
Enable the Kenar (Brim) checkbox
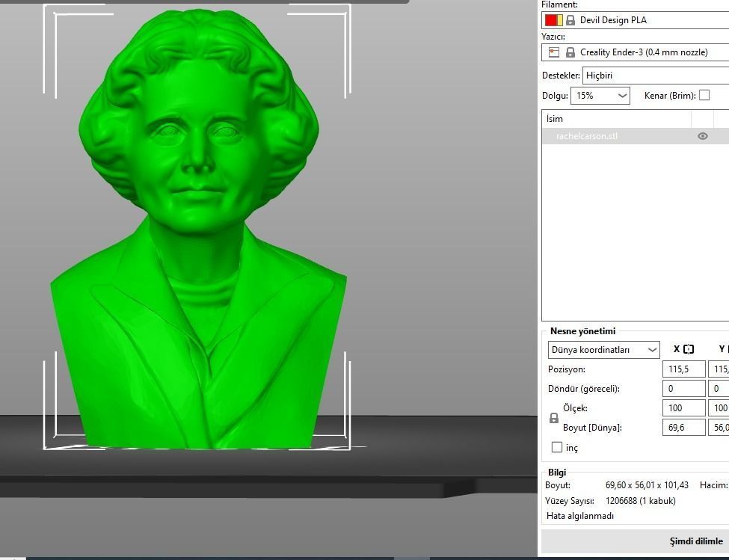tap(704, 95)
